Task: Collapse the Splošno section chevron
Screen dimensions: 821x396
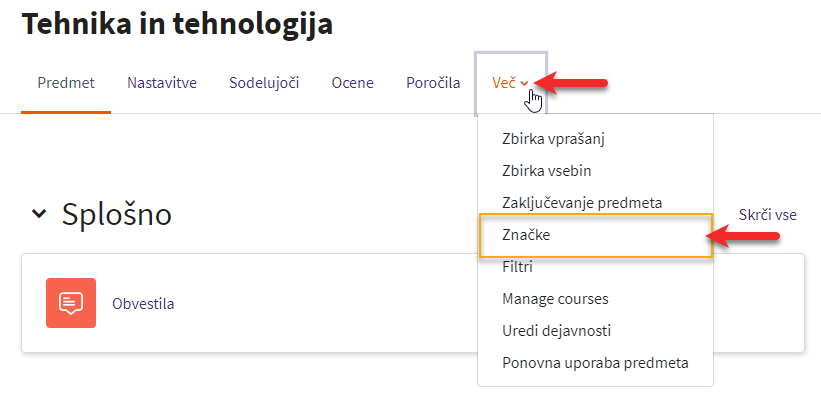Action: pos(39,214)
